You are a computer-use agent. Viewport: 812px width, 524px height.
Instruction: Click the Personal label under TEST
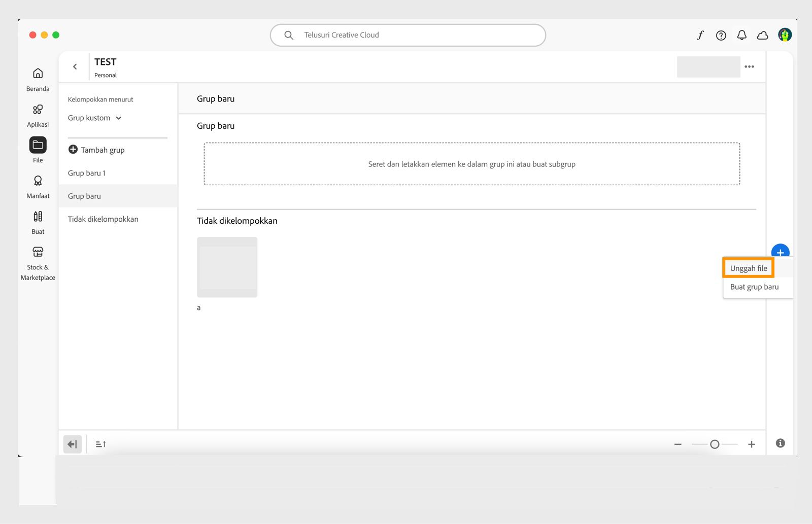point(106,75)
